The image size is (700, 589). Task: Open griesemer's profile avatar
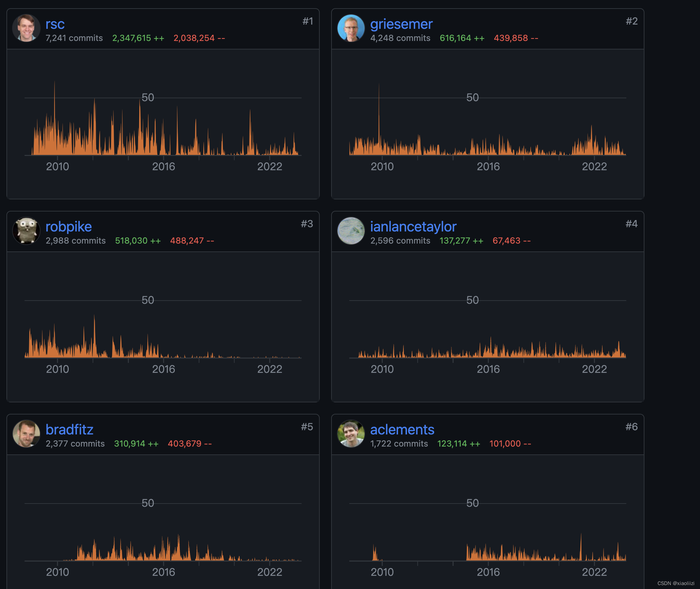click(x=351, y=28)
